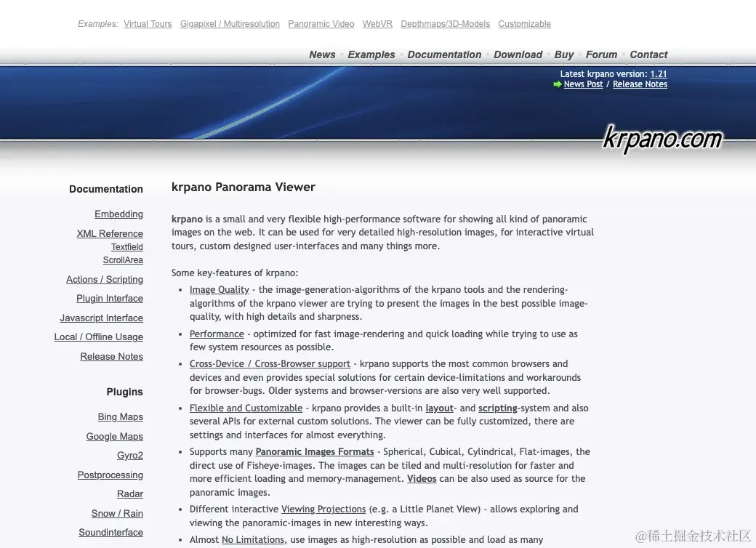Image resolution: width=756 pixels, height=548 pixels.
Task: Open the WebVR example link
Action: [377, 24]
